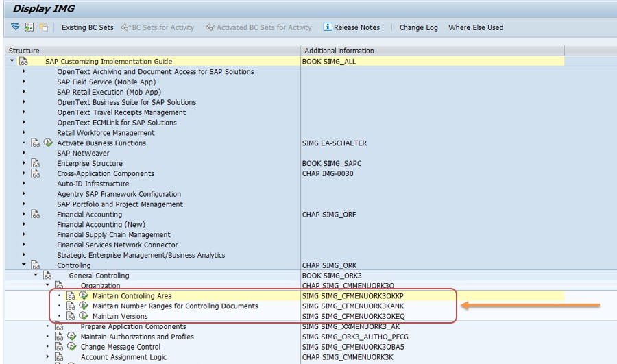Click the Additional information column header
This screenshot has width=617, height=364.
tap(433, 51)
